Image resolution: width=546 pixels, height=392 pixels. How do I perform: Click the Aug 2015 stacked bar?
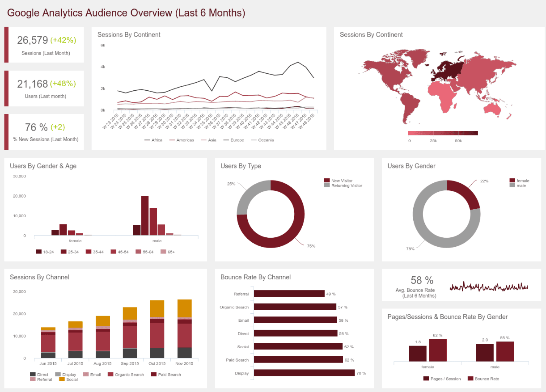[x=103, y=337]
